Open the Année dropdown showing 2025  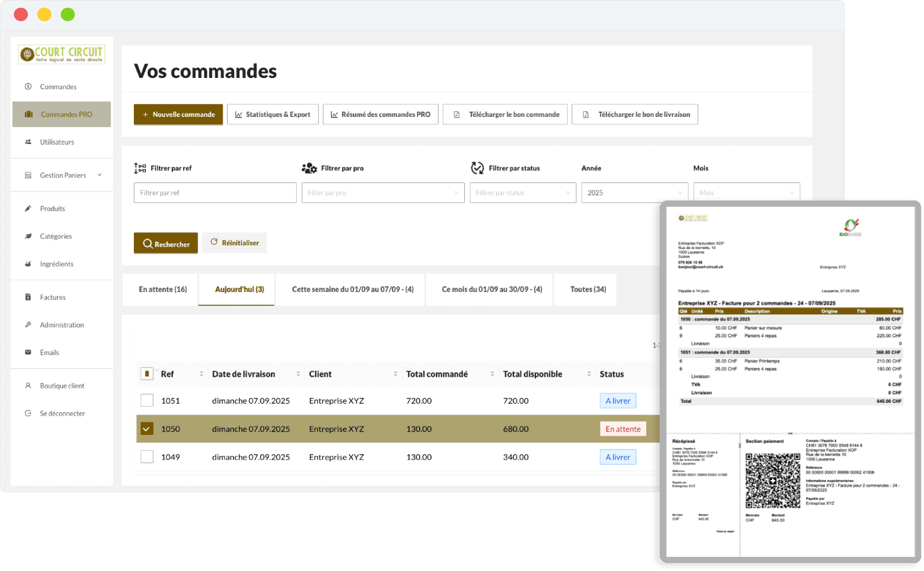(x=634, y=193)
